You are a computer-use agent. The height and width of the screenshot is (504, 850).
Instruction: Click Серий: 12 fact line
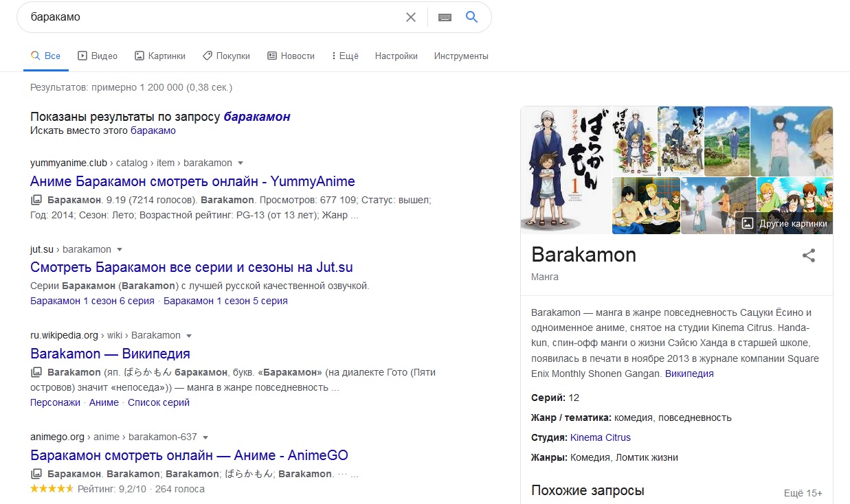point(555,398)
